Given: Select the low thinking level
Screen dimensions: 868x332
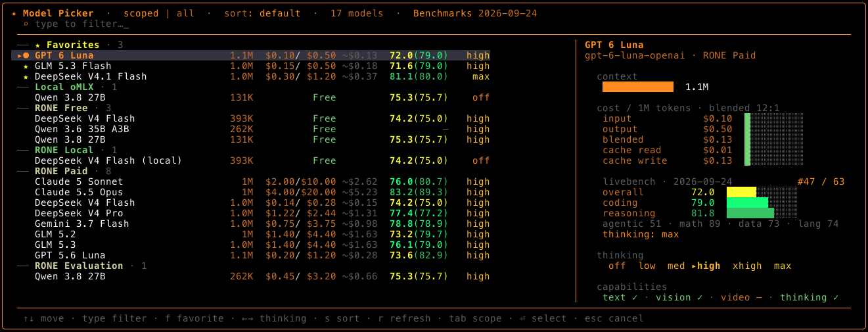Looking at the screenshot, I should [x=647, y=266].
